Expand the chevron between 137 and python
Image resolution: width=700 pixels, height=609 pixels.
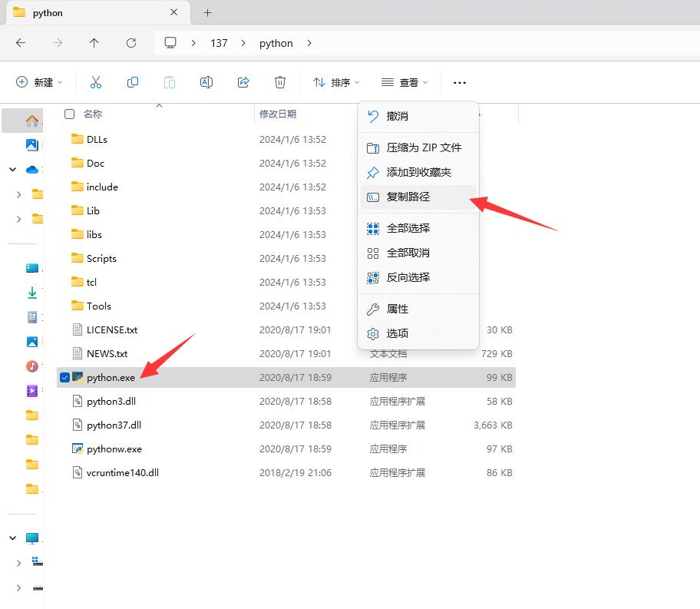click(x=243, y=43)
